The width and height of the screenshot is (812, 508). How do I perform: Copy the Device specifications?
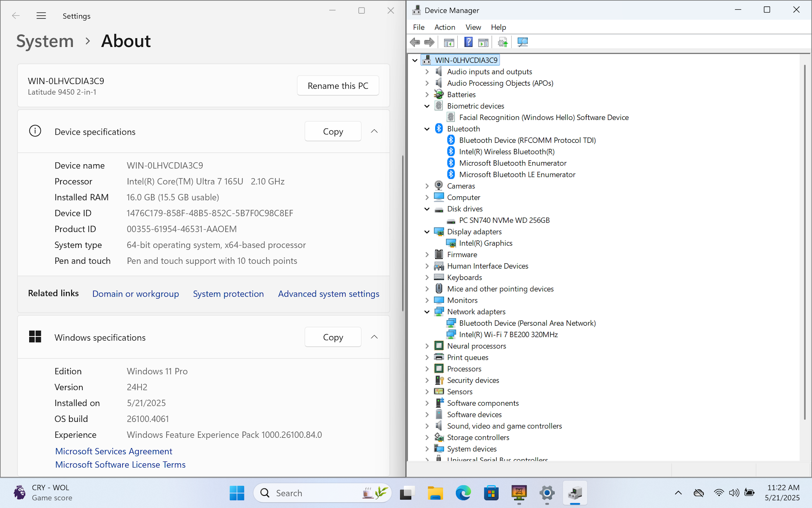[x=333, y=131]
